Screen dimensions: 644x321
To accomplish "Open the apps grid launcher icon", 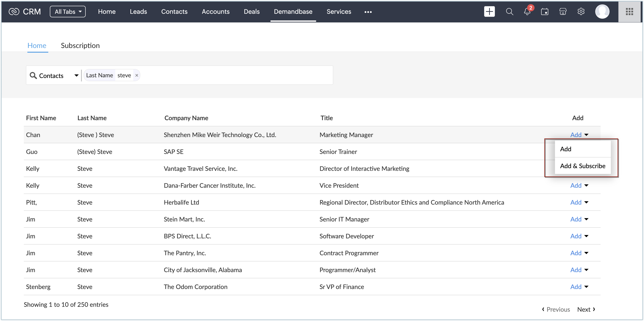I will click(629, 12).
